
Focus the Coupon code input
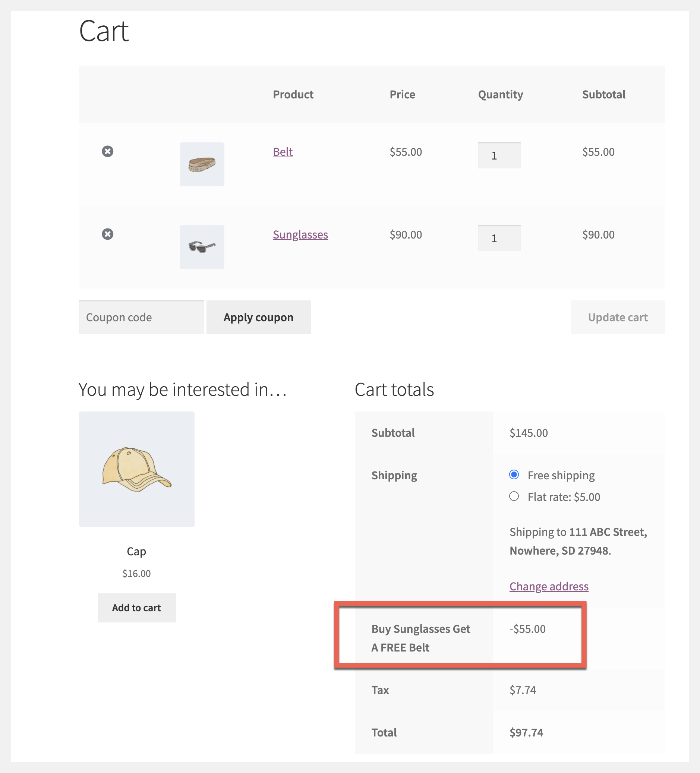point(142,318)
